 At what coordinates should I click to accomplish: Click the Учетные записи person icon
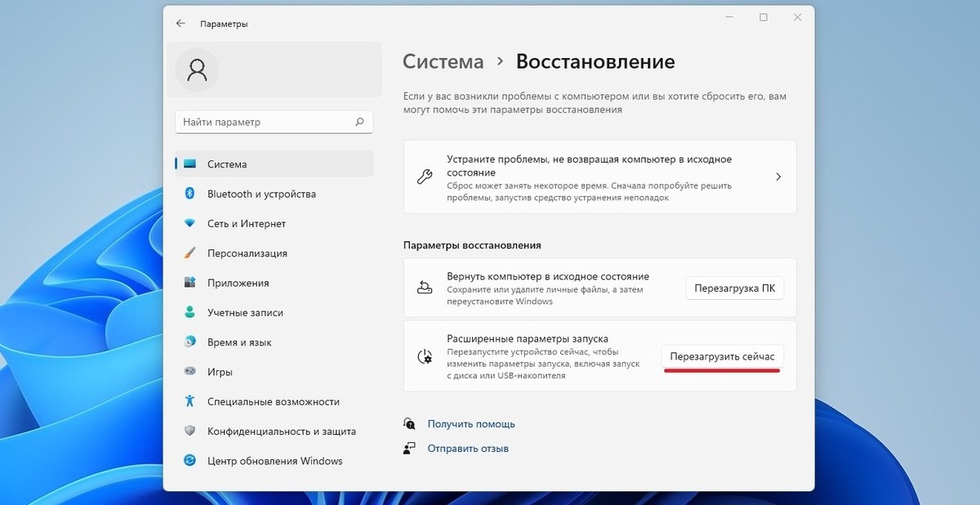pos(190,312)
